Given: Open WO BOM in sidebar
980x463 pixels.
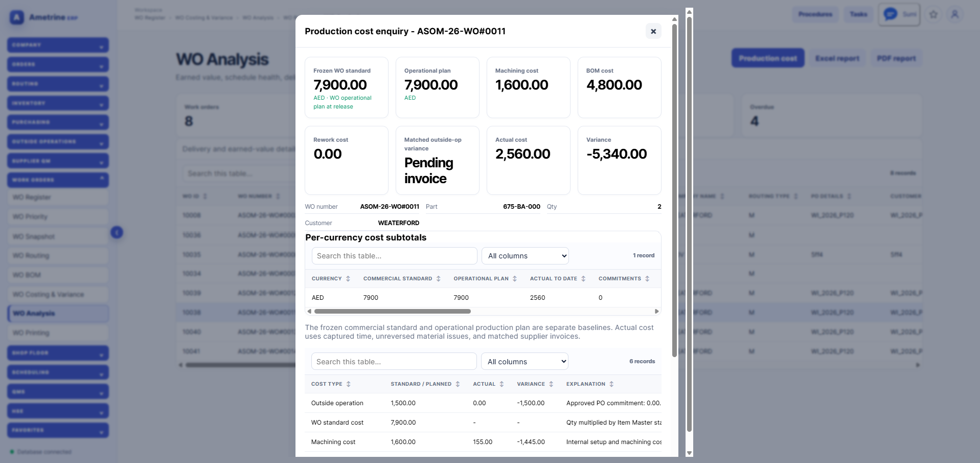Looking at the screenshot, I should (58, 275).
